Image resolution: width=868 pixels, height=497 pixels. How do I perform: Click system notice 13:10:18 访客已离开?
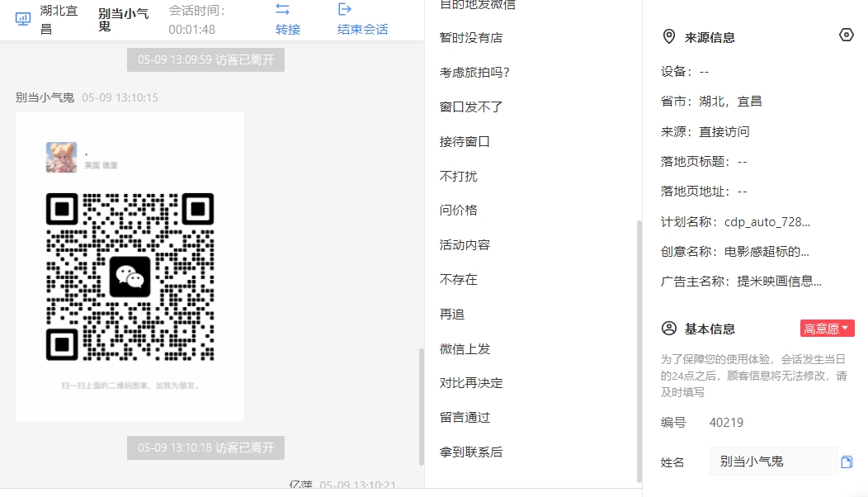click(x=206, y=447)
